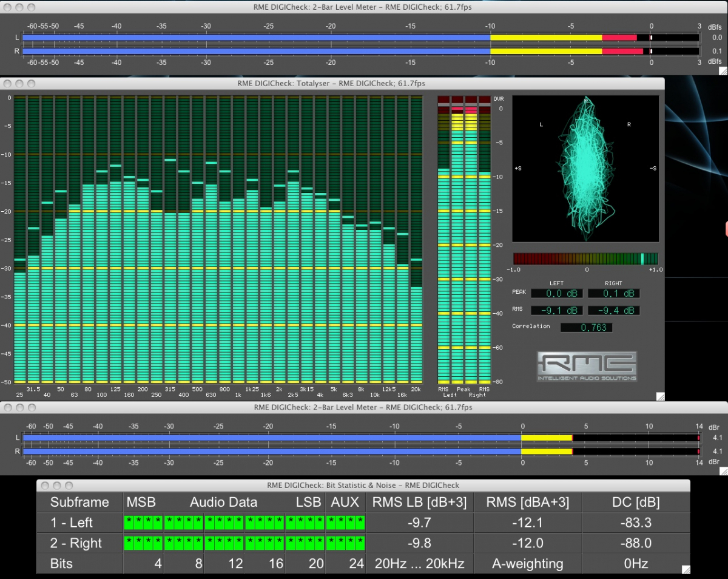
Task: Select the PEAK Left readout showing 0.0 dB
Action: [556, 294]
